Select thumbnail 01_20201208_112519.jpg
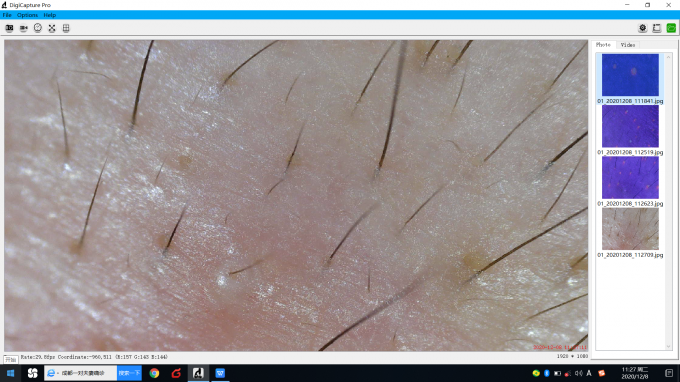The image size is (680, 382). [x=630, y=130]
